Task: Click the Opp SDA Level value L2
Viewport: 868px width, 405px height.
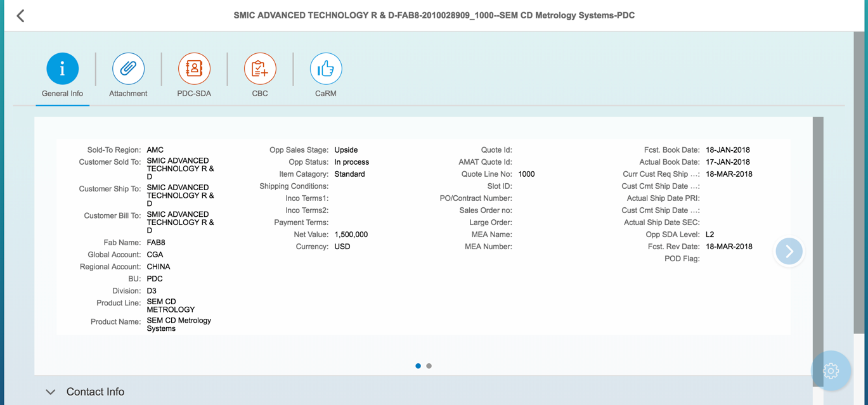Action: [710, 235]
